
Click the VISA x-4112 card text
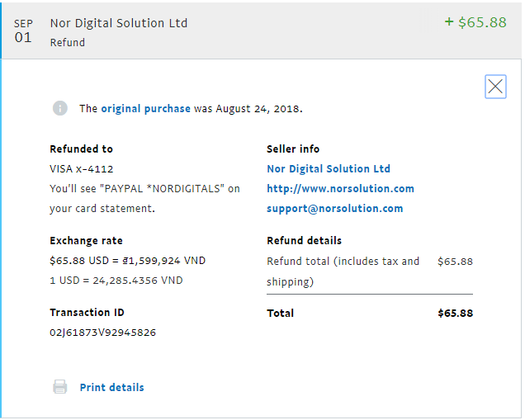point(82,168)
